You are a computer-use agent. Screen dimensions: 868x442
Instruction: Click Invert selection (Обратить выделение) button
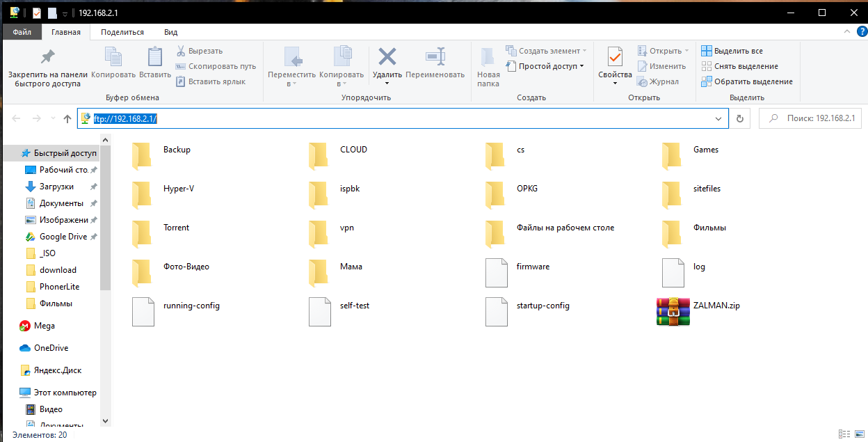click(746, 81)
